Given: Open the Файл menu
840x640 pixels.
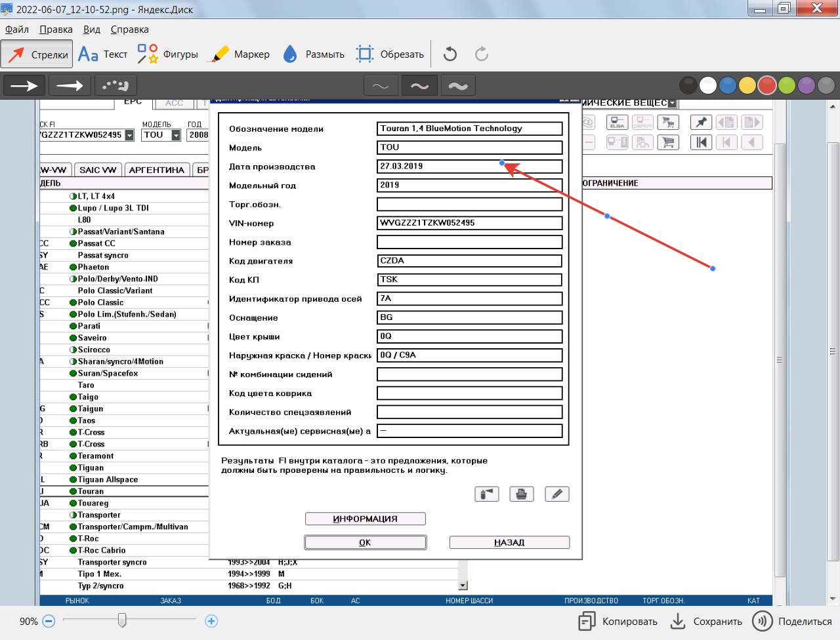Looking at the screenshot, I should [17, 30].
